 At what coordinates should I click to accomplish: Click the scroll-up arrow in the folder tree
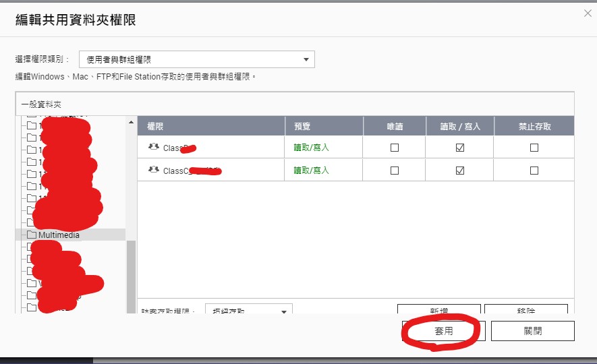(x=131, y=123)
